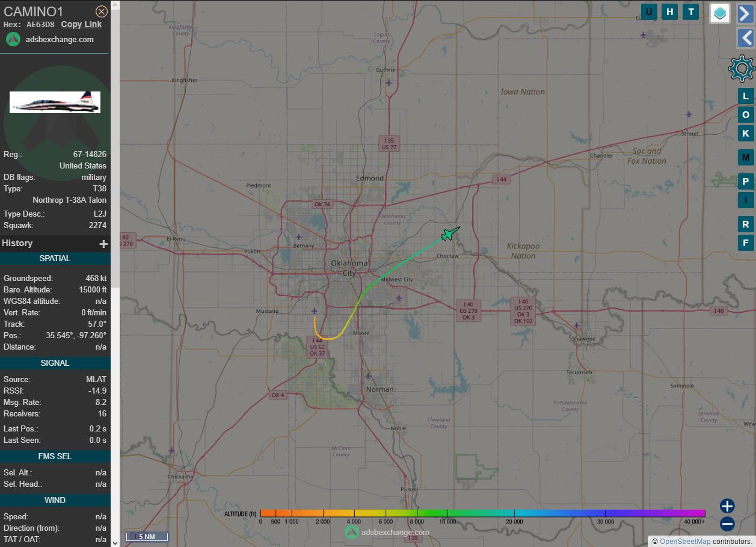Click the Kickapoo Nation label on map
This screenshot has width=756, height=547.
[x=523, y=251]
